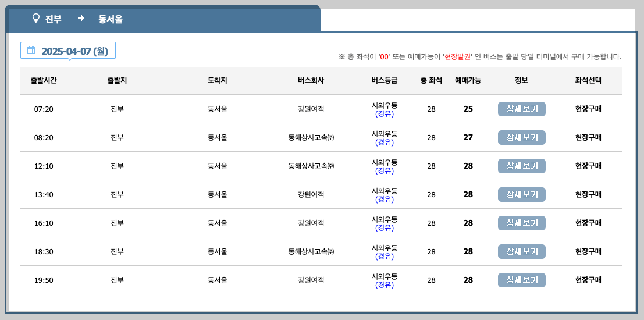Screen dimensions: 644x320
Task: Click available seats 25 in 07:20 row
Action: [x=468, y=109]
